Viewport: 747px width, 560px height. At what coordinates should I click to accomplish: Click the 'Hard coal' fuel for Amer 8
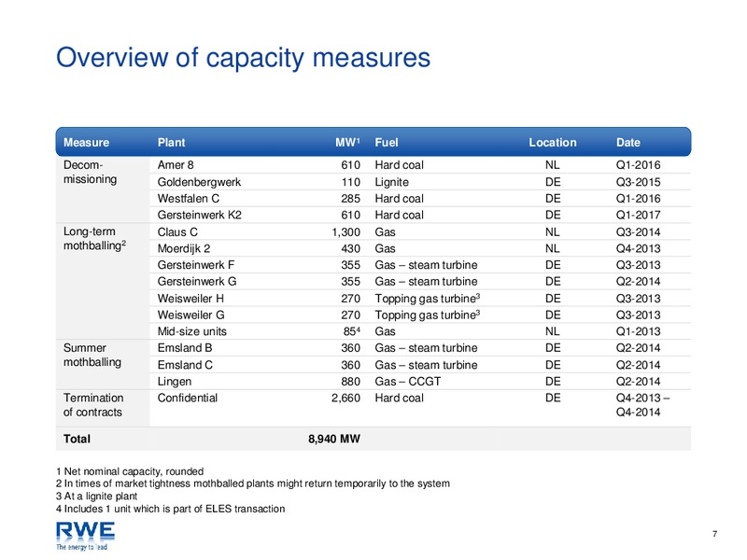tap(400, 165)
